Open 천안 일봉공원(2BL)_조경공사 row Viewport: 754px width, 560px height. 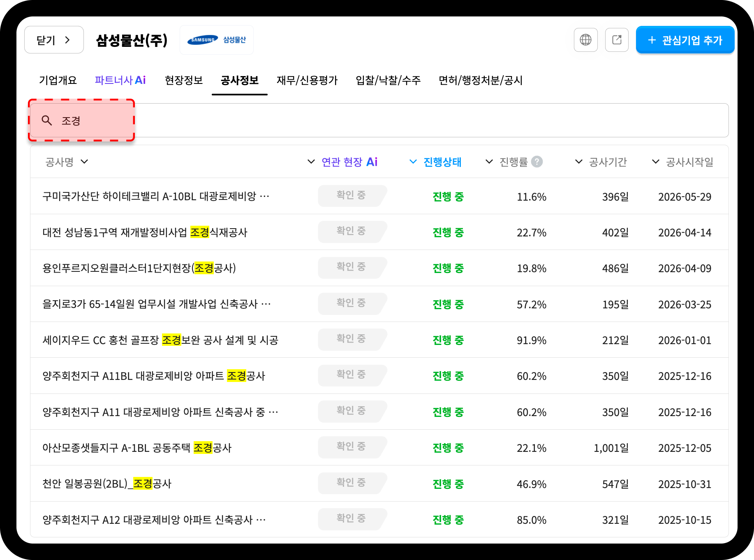pos(379,484)
